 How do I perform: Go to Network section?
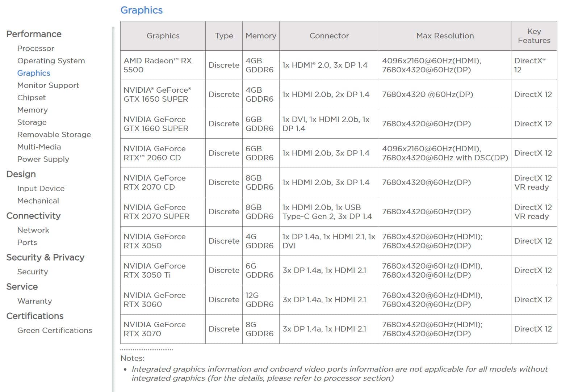33,230
